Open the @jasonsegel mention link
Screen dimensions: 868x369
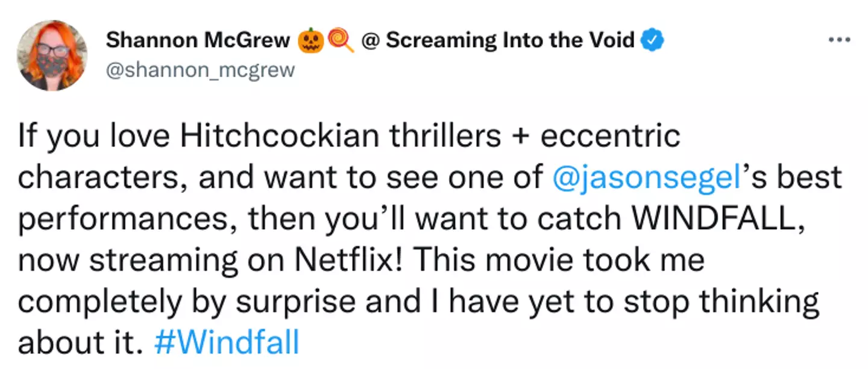coord(646,178)
